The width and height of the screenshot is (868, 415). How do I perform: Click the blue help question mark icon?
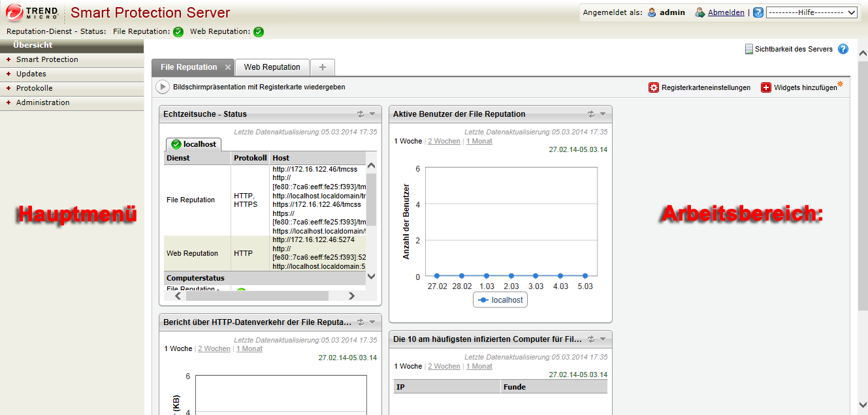coord(843,49)
